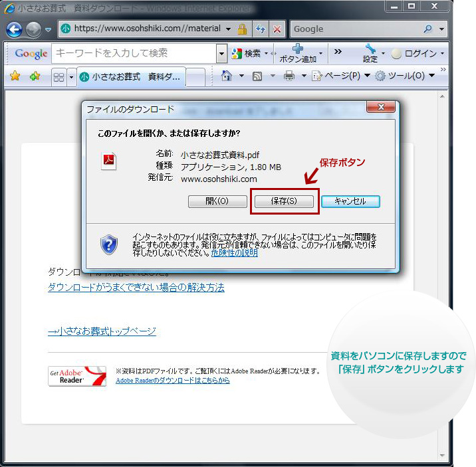Click the Google toolbar keyword input field

(x=134, y=53)
